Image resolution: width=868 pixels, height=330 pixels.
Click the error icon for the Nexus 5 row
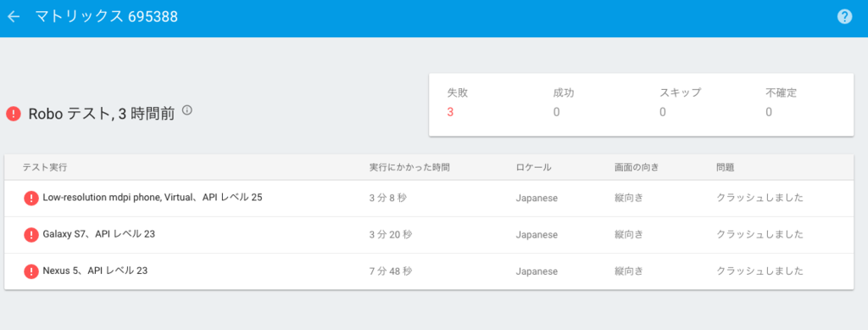(x=31, y=271)
